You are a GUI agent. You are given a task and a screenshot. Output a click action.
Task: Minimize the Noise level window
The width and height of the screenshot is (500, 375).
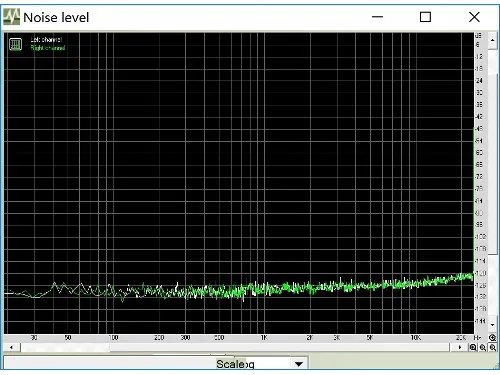tap(377, 17)
